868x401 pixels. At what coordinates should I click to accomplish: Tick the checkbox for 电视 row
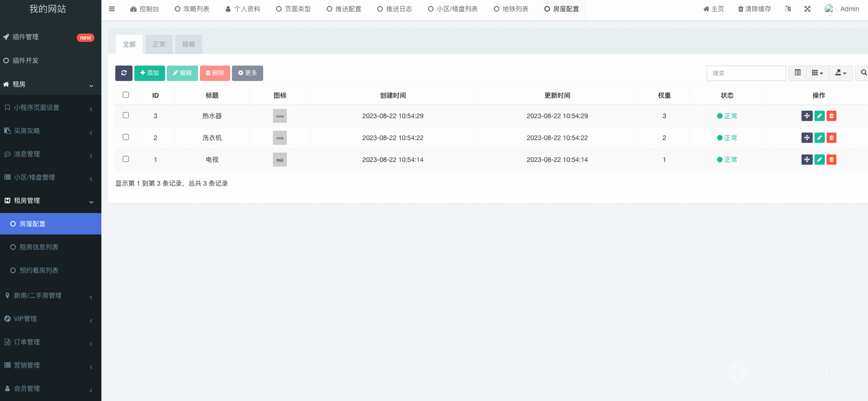126,159
